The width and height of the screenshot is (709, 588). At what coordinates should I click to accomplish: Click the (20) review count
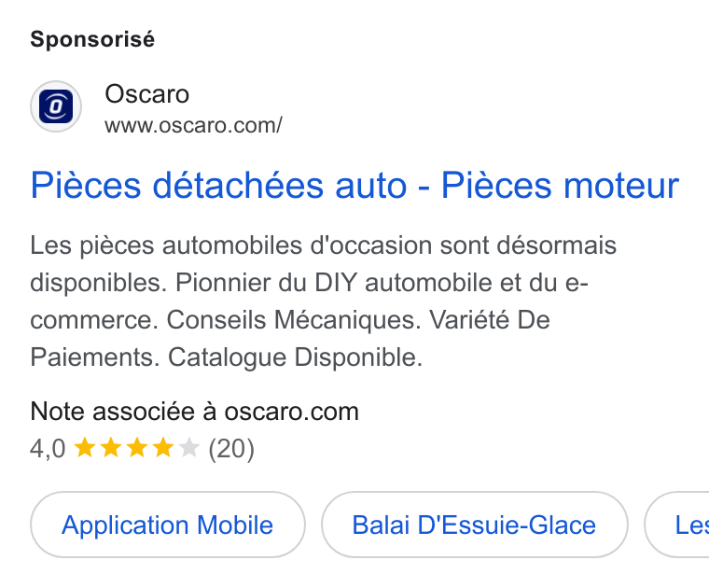pos(231,449)
